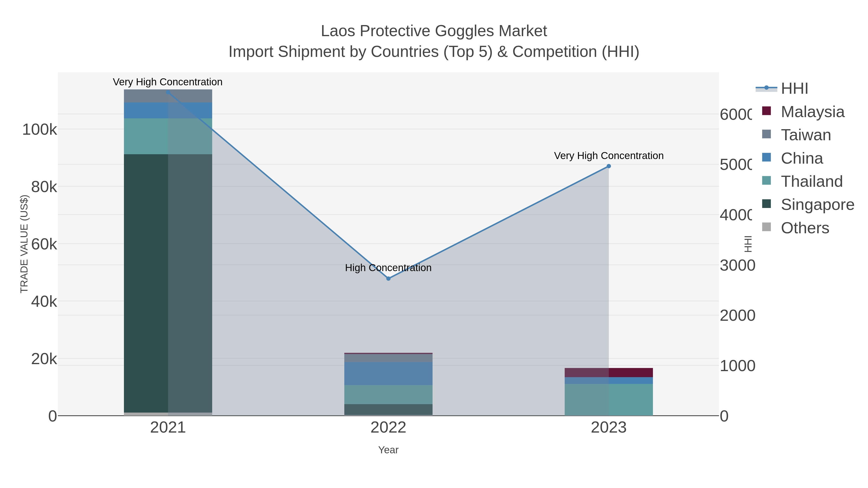This screenshot has width=868, height=488.
Task: Click the 2023 HHI data point
Action: 609,166
